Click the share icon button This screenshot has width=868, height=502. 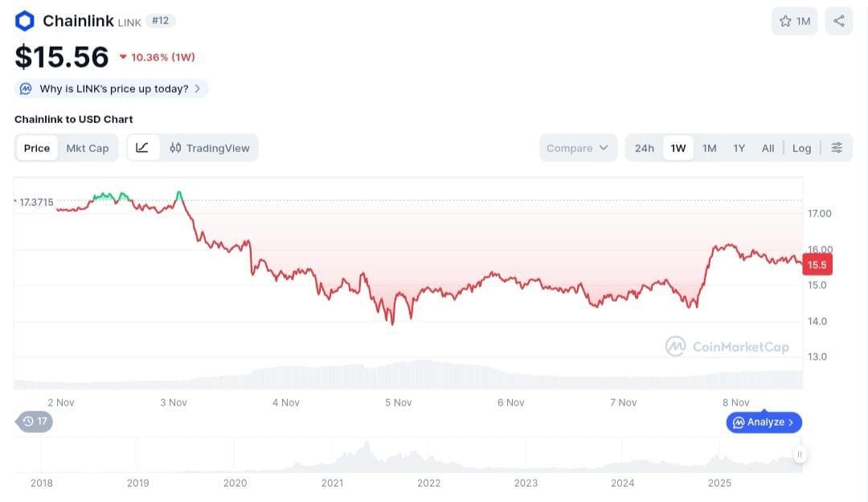click(838, 21)
